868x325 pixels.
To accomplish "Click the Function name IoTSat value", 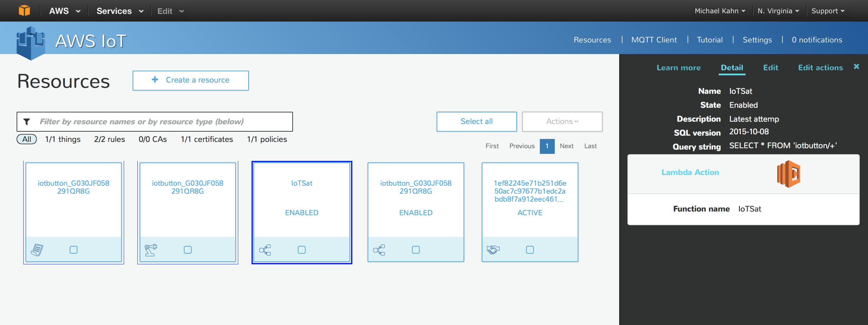I will [750, 209].
